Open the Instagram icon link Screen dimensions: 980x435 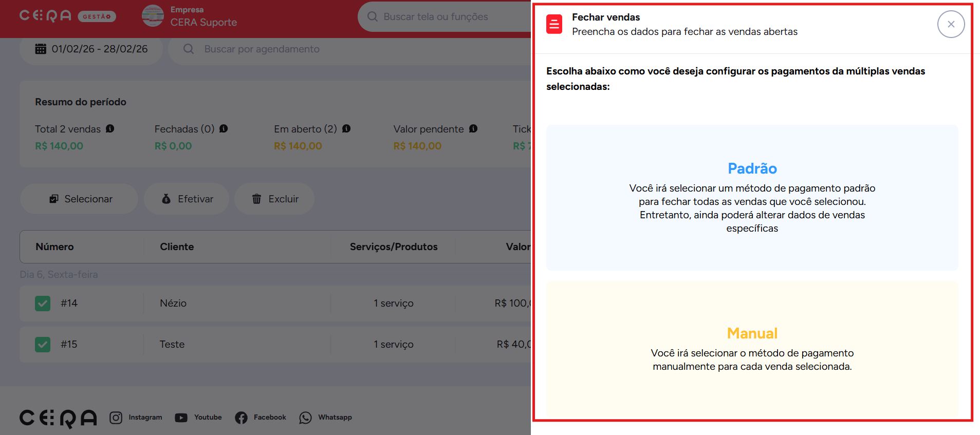coord(116,418)
